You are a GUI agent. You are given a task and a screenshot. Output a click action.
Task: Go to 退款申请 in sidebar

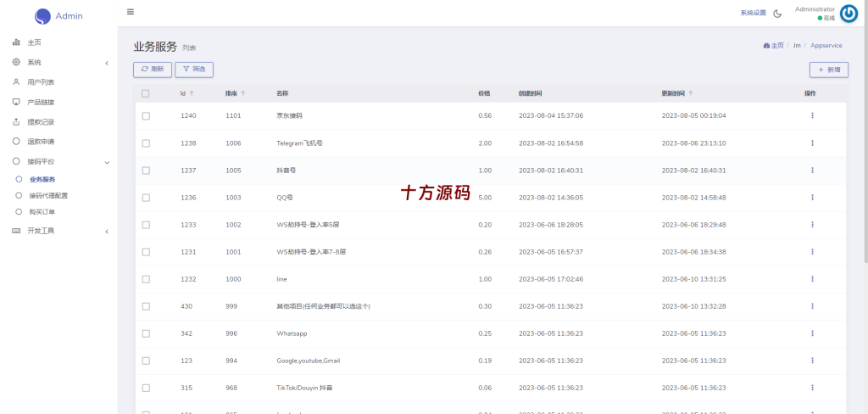pos(41,142)
